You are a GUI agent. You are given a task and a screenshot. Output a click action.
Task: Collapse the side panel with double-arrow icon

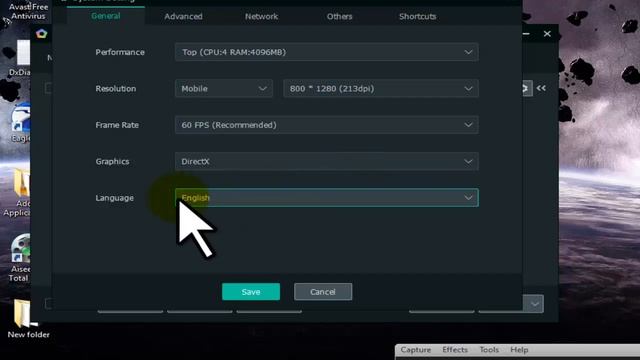point(541,88)
